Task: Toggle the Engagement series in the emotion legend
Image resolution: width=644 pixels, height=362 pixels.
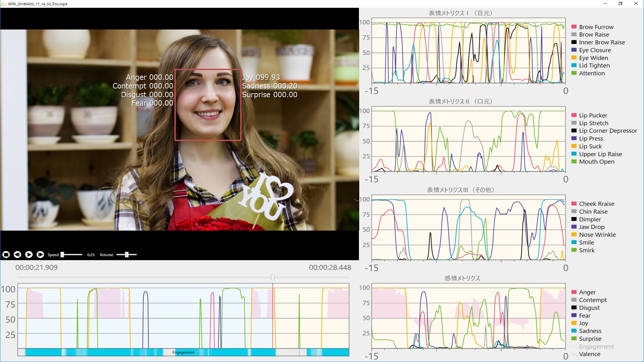Action: point(574,346)
